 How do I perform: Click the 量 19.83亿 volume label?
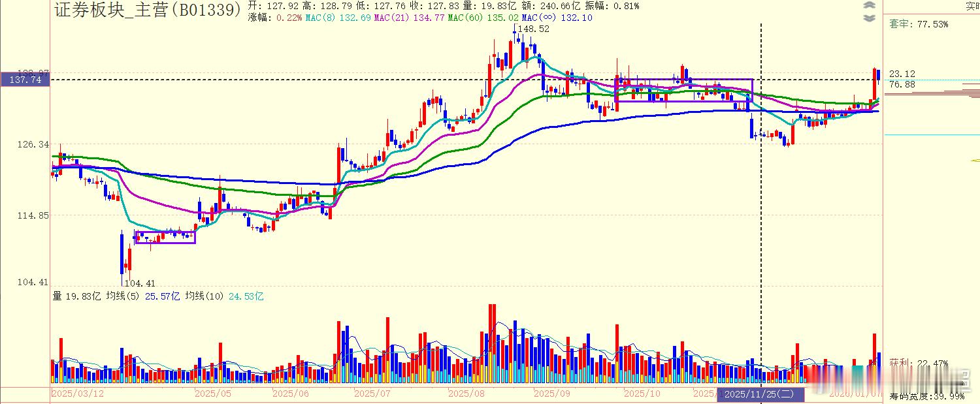pos(77,296)
